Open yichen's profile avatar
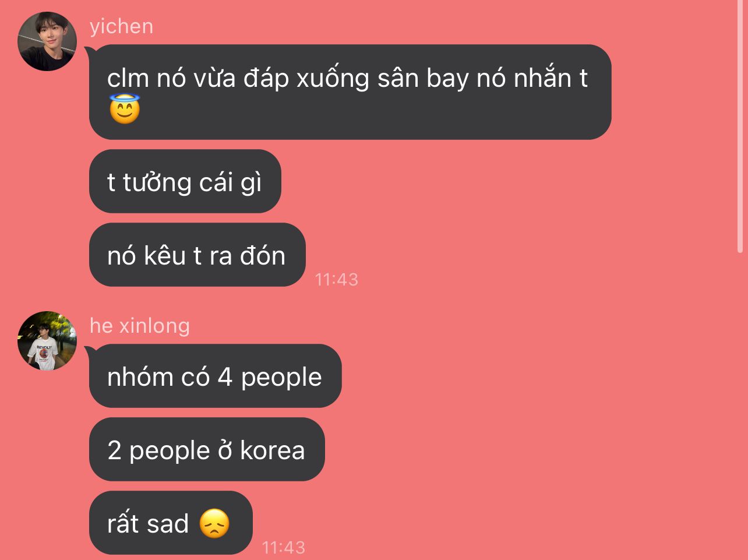748x560 pixels. (48, 41)
